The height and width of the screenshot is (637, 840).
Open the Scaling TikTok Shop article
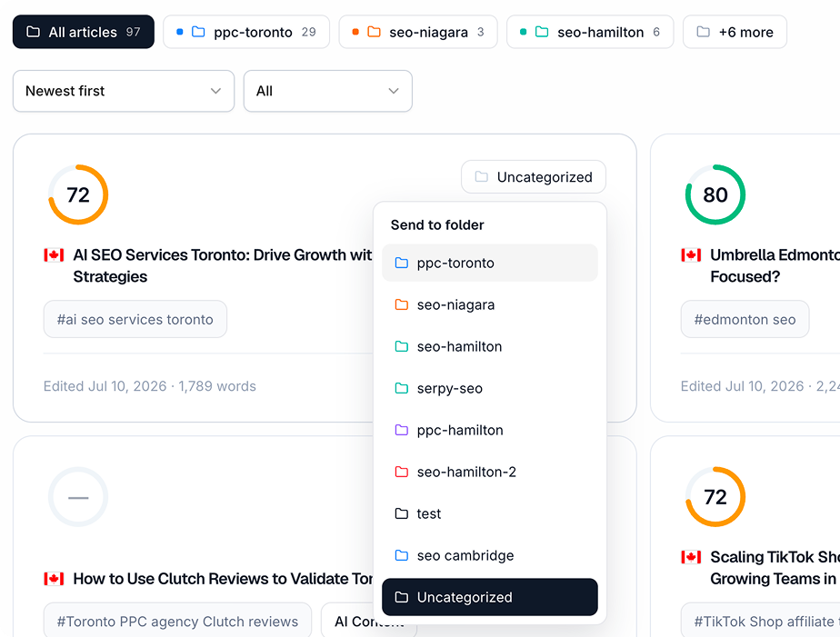(x=775, y=568)
